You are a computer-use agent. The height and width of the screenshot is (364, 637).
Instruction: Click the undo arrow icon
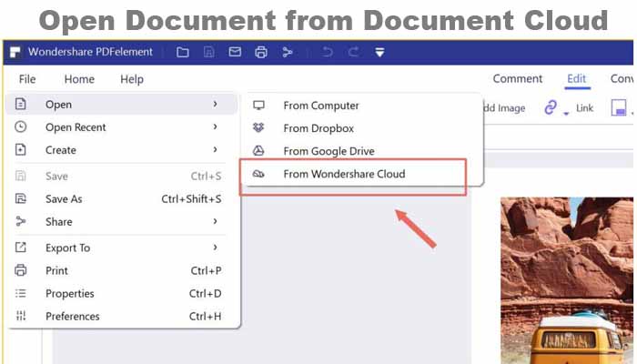pos(328,52)
